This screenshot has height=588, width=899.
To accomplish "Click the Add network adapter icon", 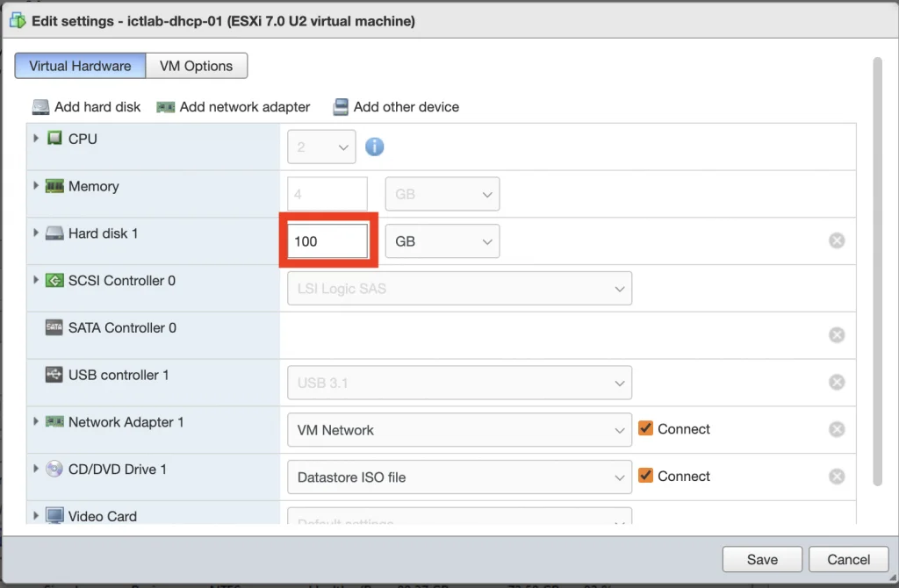I will click(x=165, y=107).
